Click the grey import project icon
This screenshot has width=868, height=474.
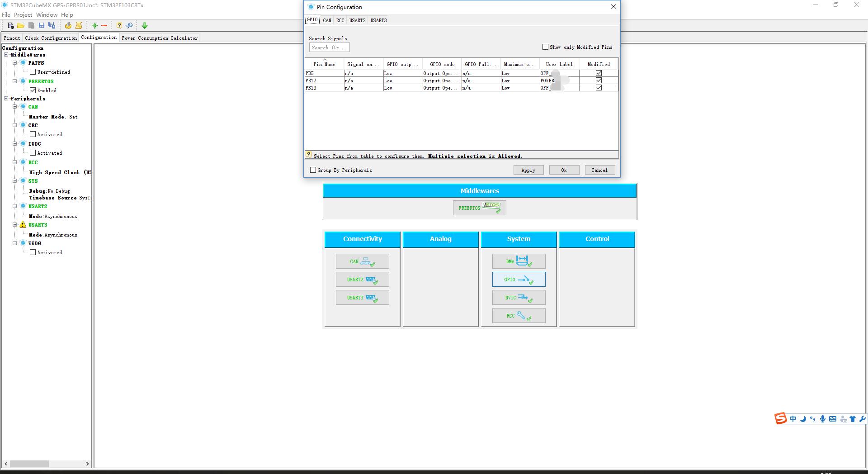[x=31, y=25]
